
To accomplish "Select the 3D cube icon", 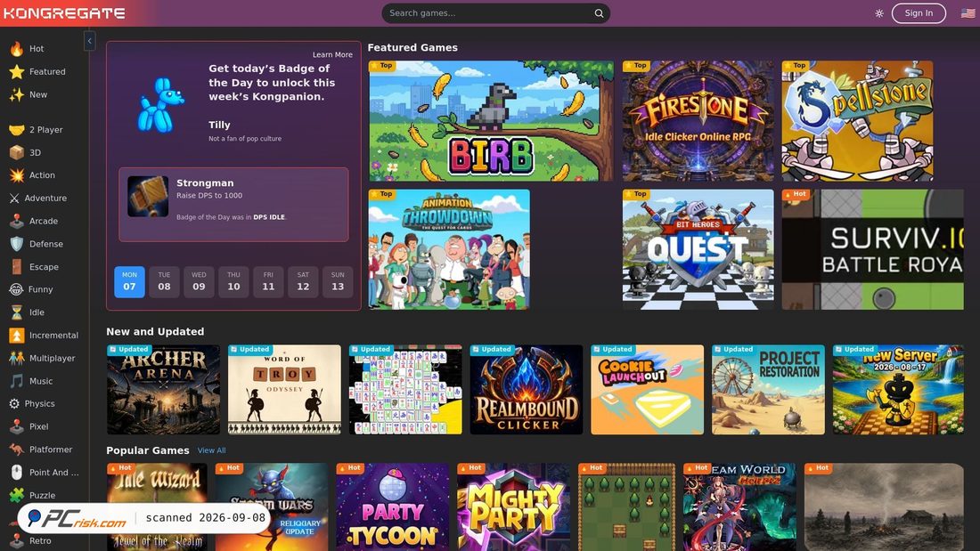I will 17,152.
